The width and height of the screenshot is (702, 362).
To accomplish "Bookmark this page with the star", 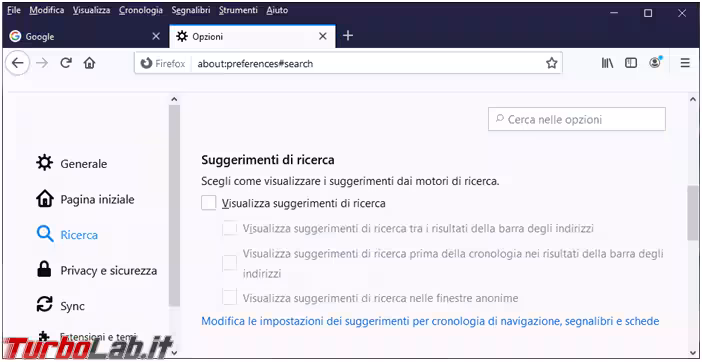I will (x=552, y=64).
